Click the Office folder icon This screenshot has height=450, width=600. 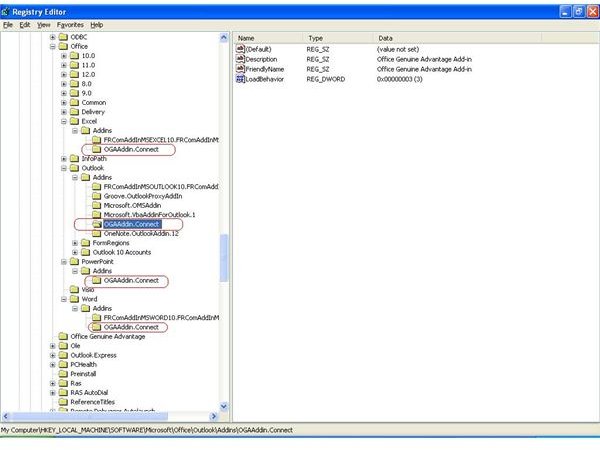coord(63,46)
